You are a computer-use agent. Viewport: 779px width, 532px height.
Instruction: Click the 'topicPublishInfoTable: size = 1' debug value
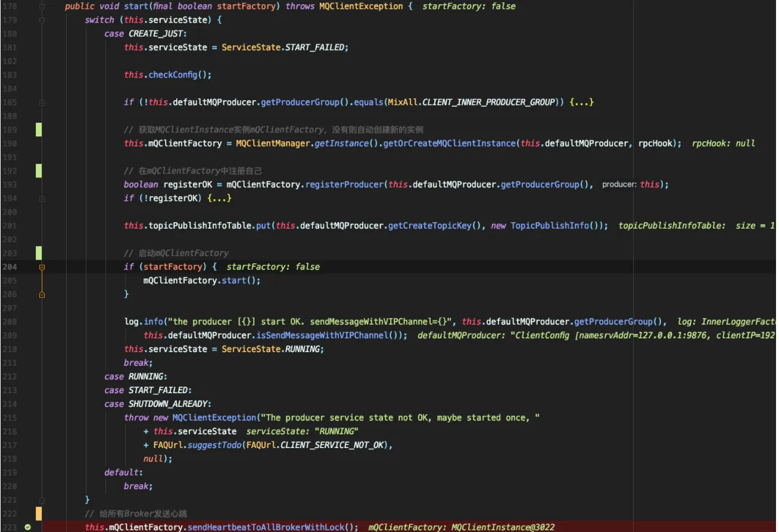[x=696, y=226]
